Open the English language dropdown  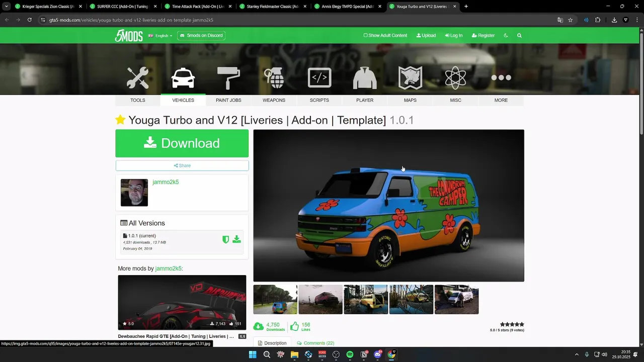160,36
